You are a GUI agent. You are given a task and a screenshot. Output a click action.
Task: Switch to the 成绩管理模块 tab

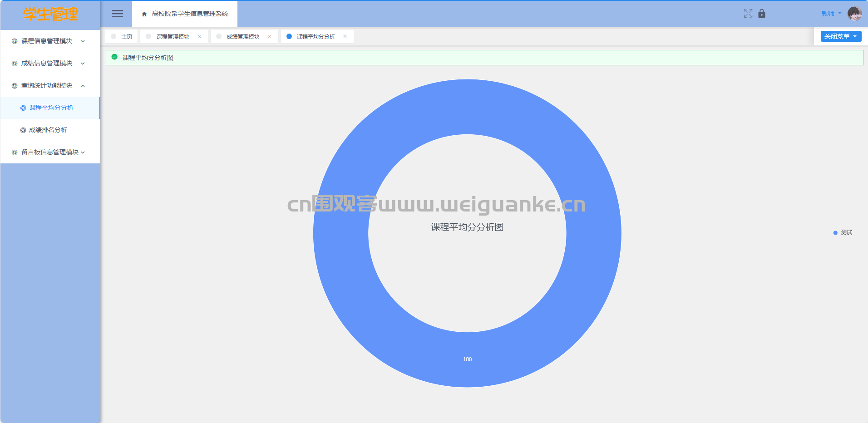click(243, 36)
